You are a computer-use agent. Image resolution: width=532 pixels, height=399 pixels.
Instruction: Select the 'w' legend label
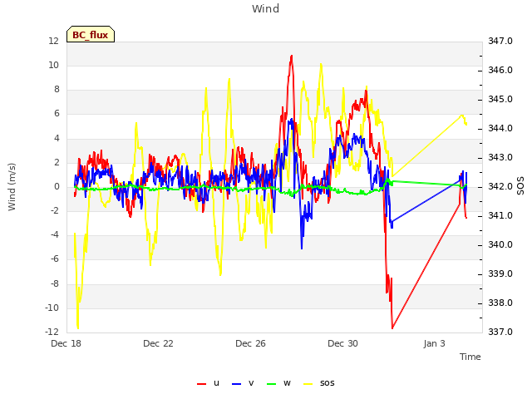(287, 383)
